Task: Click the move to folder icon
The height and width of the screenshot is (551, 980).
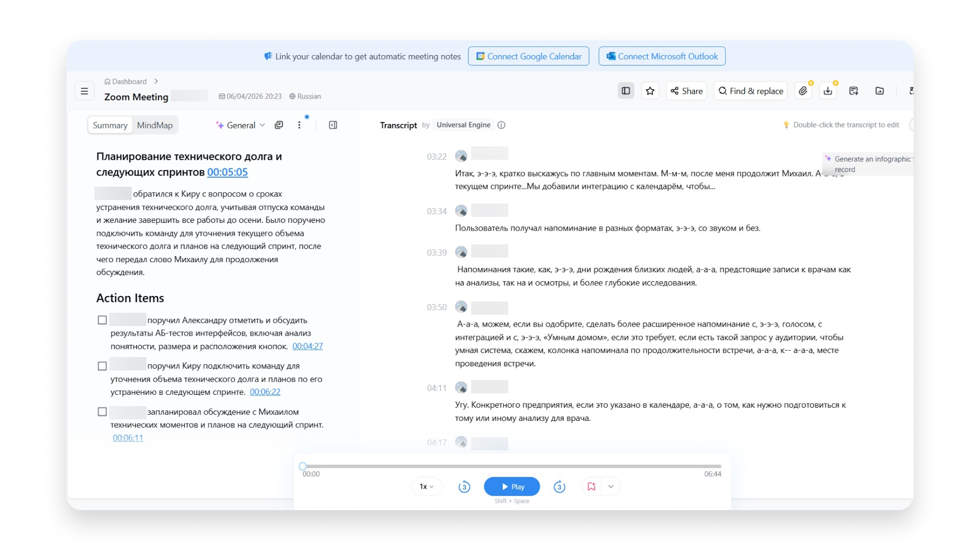Action: pos(879,91)
